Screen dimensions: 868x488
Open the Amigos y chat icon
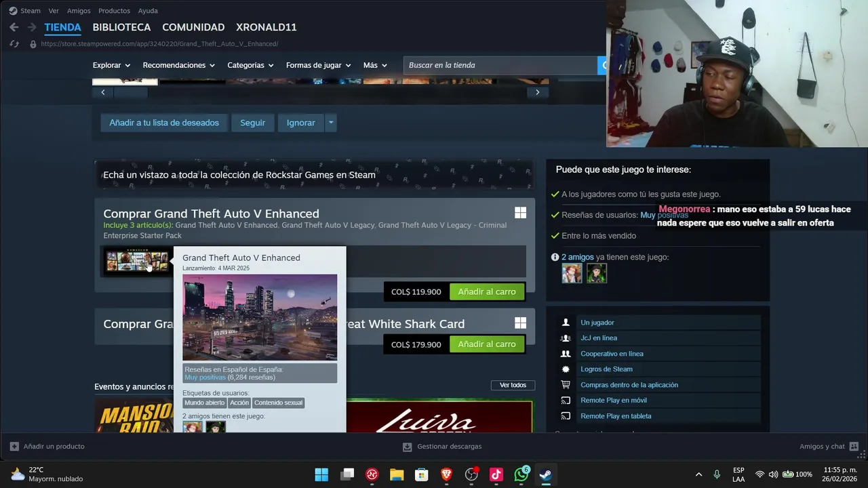pyautogui.click(x=854, y=447)
